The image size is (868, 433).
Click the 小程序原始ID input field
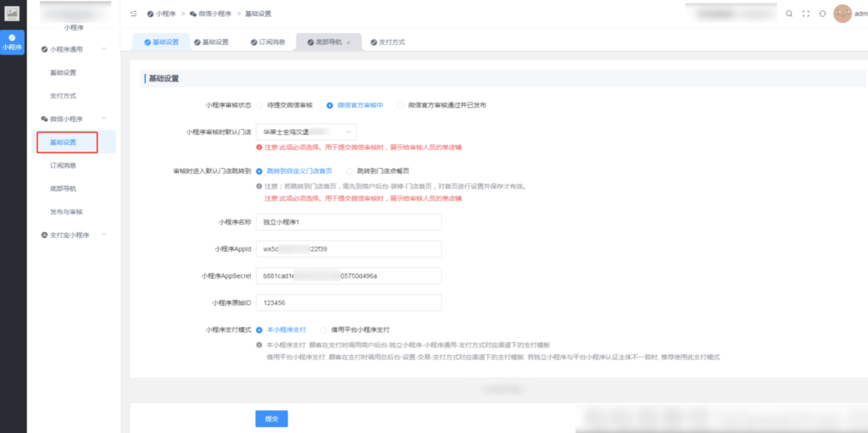(x=348, y=303)
